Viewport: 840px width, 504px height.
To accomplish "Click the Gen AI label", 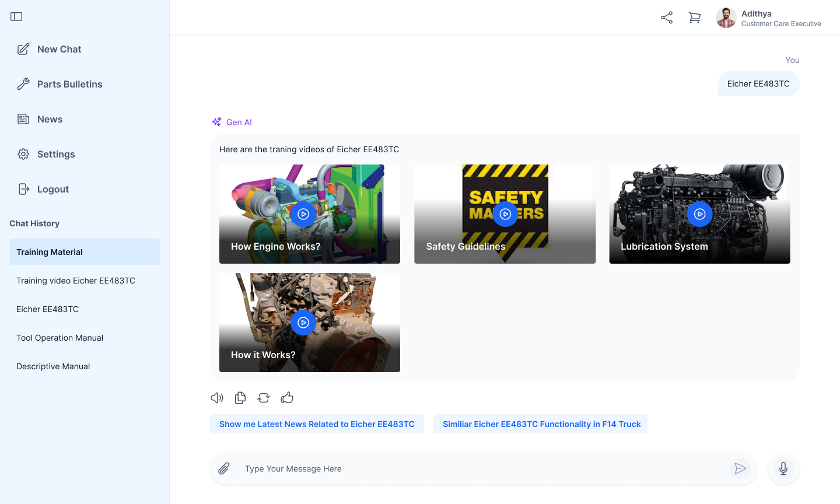I will pos(239,122).
